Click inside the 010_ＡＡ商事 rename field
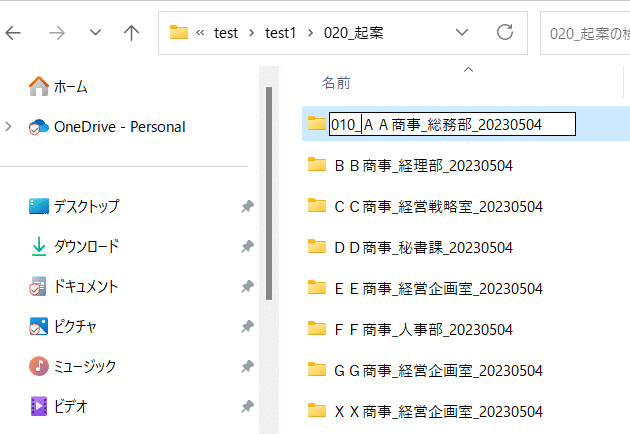 pos(452,124)
